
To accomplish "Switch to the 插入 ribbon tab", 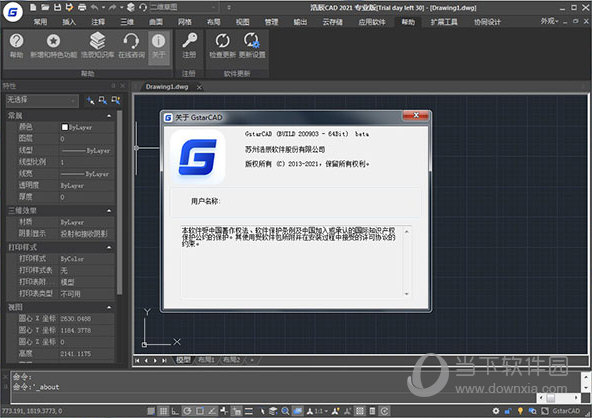I will pos(69,22).
